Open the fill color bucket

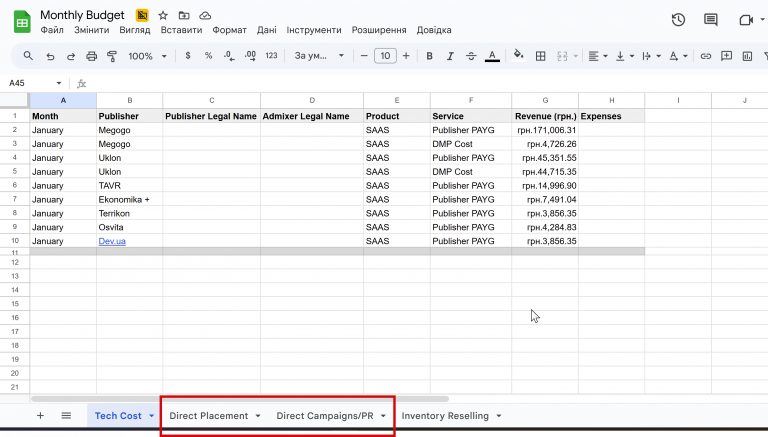[x=518, y=55]
